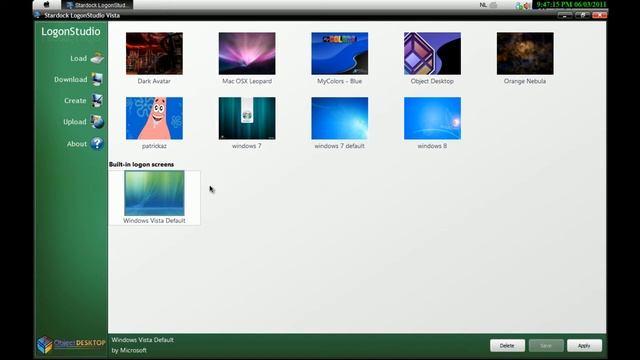Click the Delete button

pos(507,346)
